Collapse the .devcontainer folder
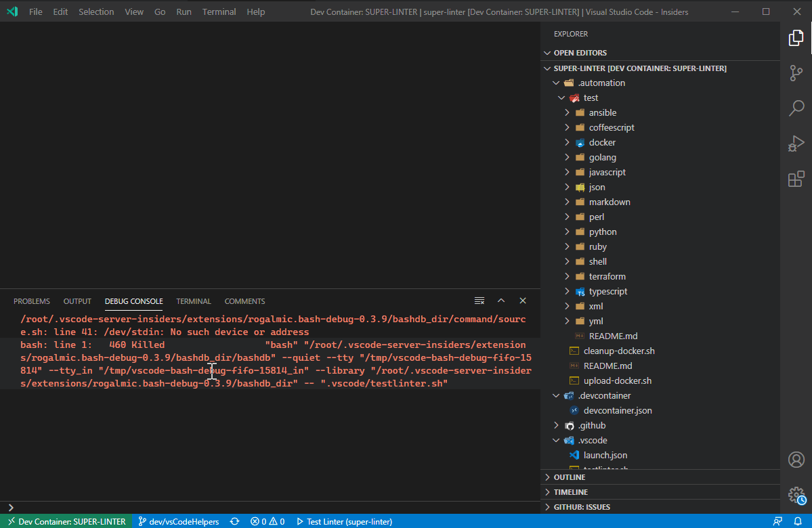This screenshot has width=812, height=528. 660,396
